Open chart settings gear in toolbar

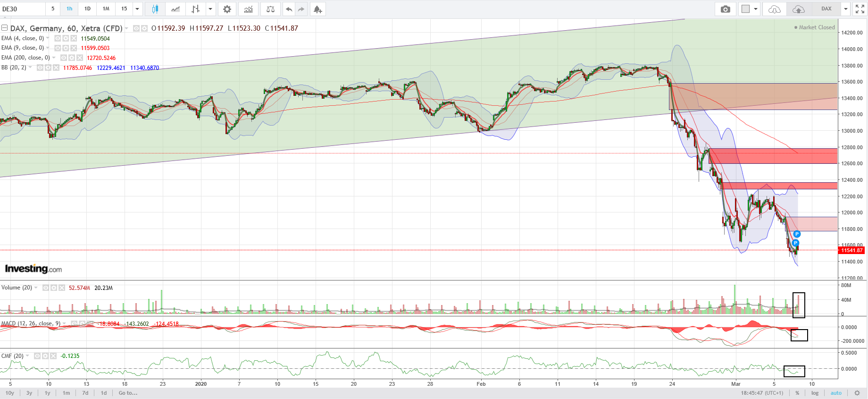coord(227,9)
